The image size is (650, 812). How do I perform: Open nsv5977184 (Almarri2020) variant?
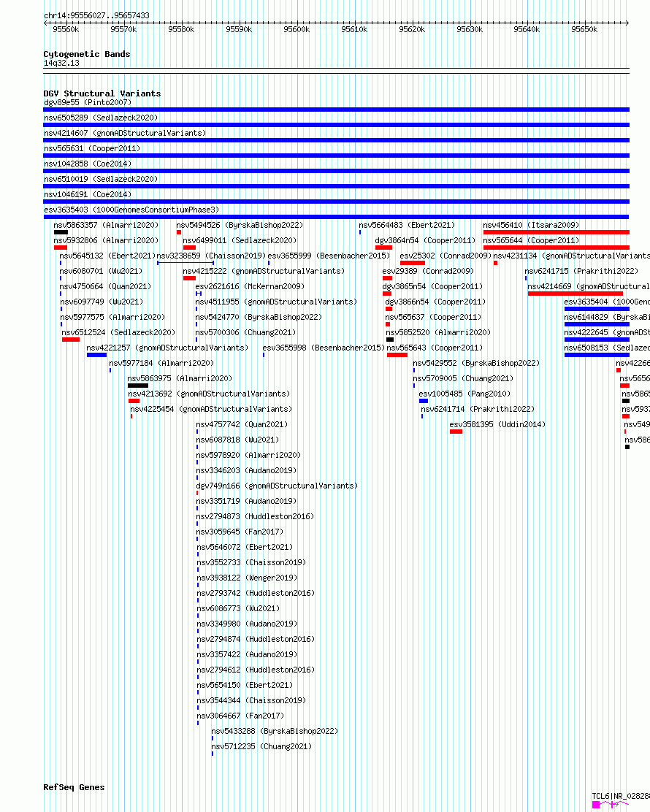click(161, 363)
